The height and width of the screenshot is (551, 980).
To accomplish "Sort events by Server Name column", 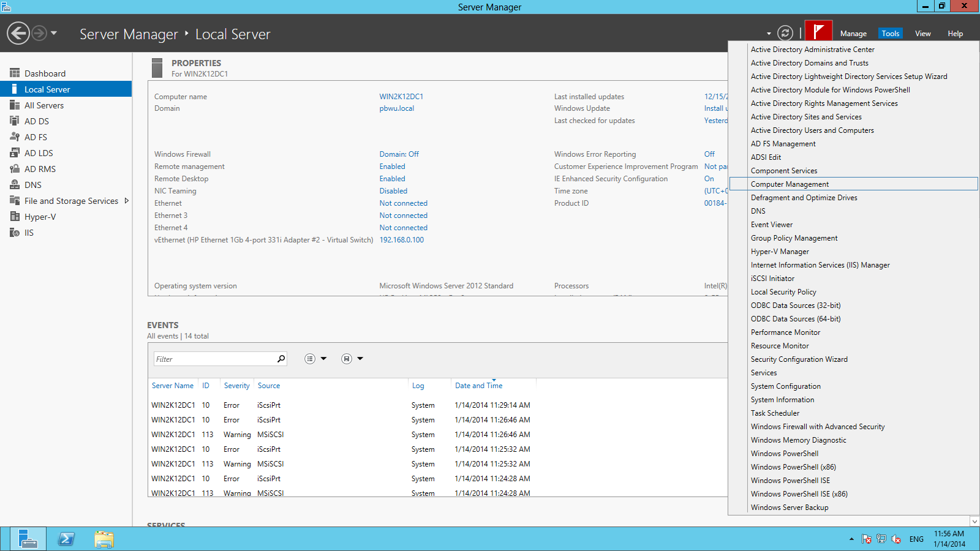I will (173, 386).
